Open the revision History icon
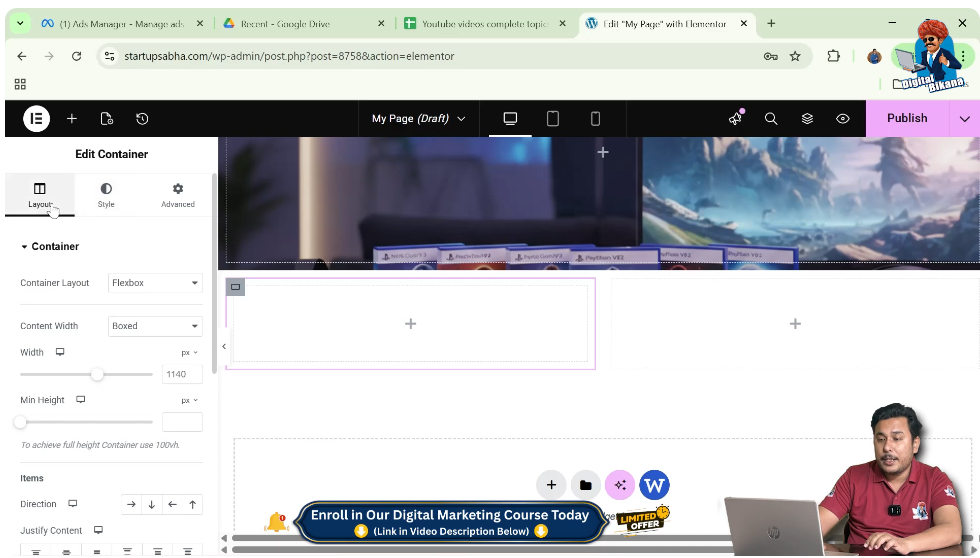 pyautogui.click(x=142, y=119)
